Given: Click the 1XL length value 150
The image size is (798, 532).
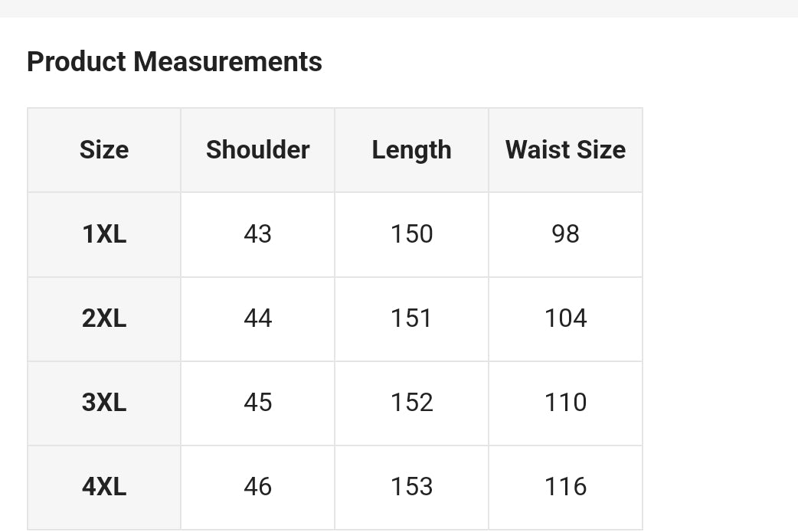Looking at the screenshot, I should (412, 234).
